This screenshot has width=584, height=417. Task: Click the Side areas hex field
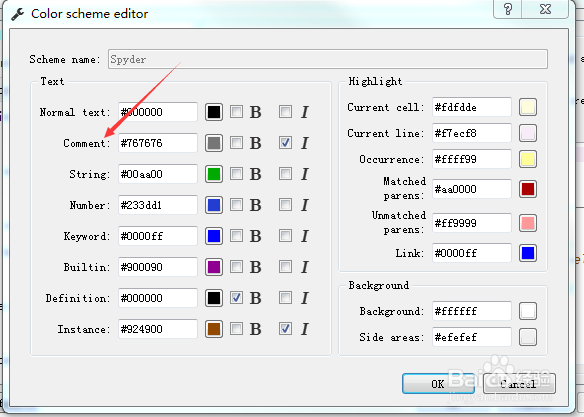pyautogui.click(x=472, y=337)
